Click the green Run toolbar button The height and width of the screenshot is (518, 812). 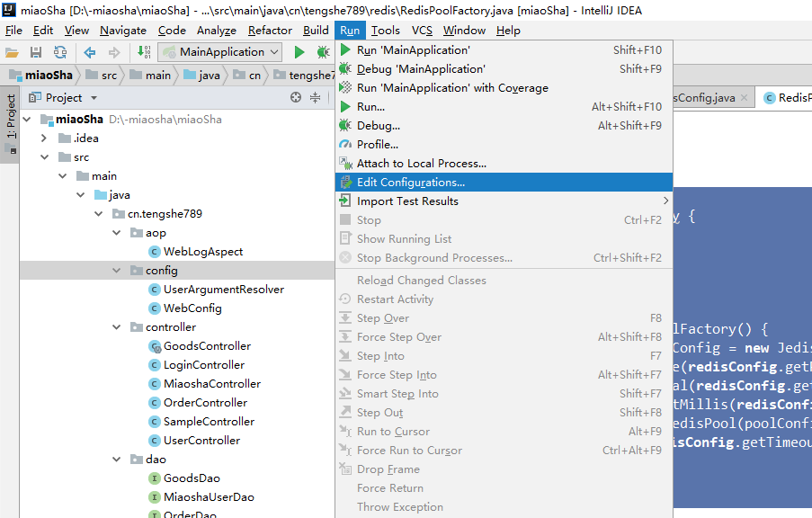point(299,52)
